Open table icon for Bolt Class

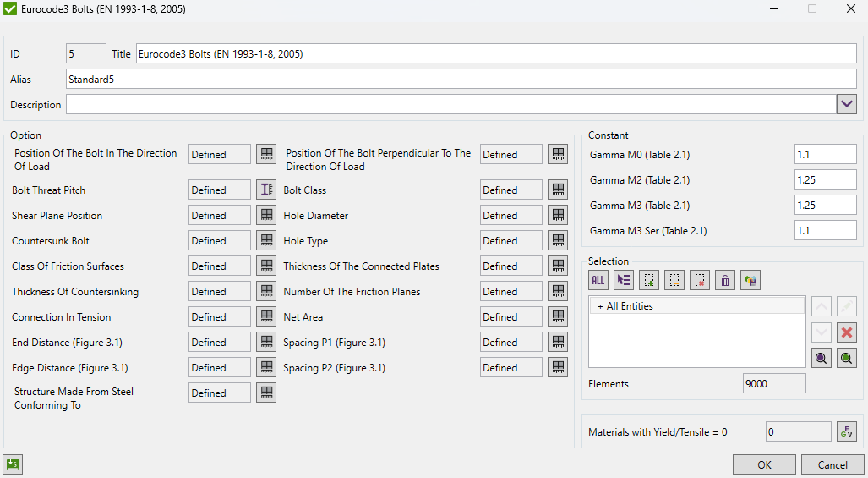[558, 190]
